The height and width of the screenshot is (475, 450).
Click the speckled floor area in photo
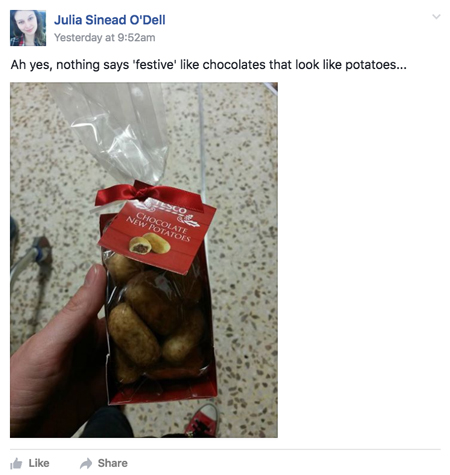(x=243, y=233)
